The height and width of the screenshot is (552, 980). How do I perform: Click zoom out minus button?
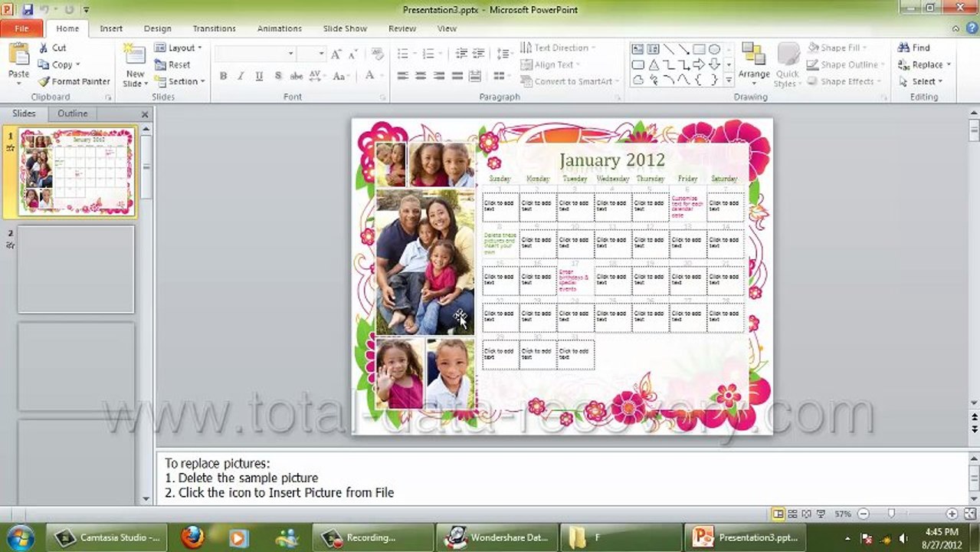tap(864, 514)
